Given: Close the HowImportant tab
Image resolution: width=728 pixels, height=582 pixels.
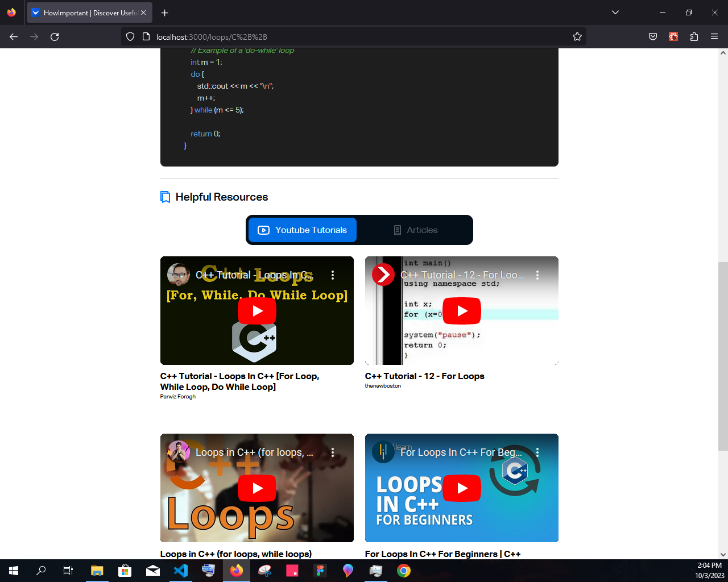Looking at the screenshot, I should 143,13.
